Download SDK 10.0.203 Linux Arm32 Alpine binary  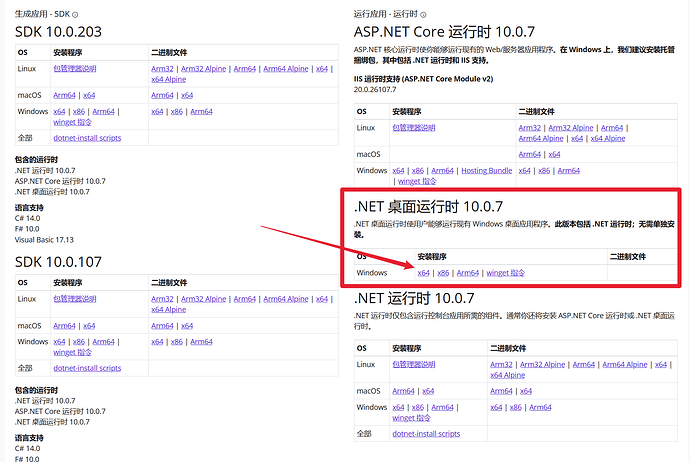203,69
